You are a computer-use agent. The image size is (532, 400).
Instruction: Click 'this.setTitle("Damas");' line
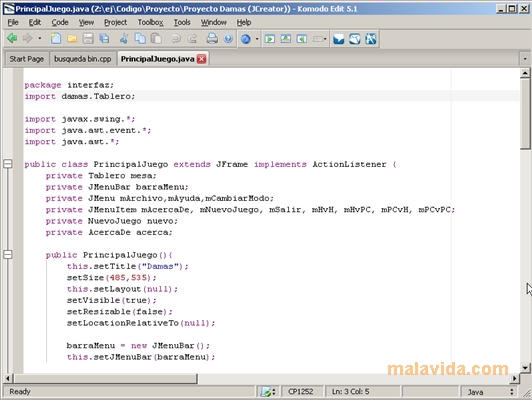coord(128,266)
